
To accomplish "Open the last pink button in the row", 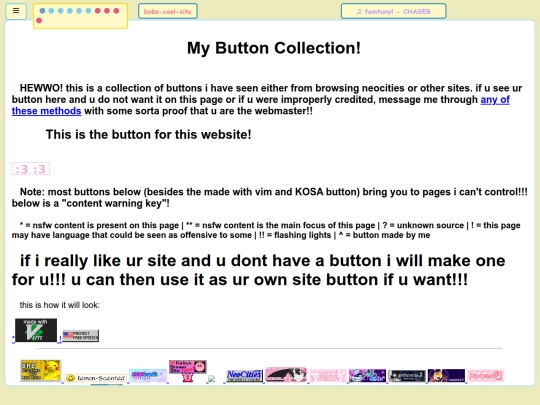I will [486, 375].
